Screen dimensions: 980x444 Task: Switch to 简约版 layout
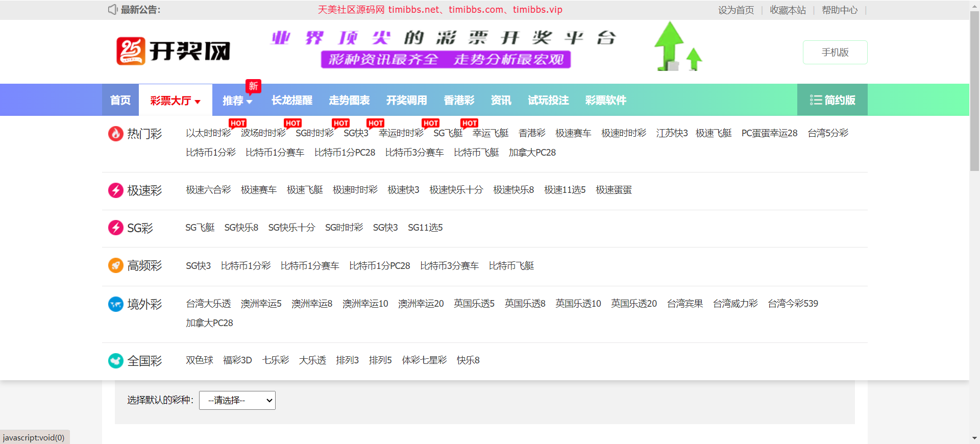[832, 100]
